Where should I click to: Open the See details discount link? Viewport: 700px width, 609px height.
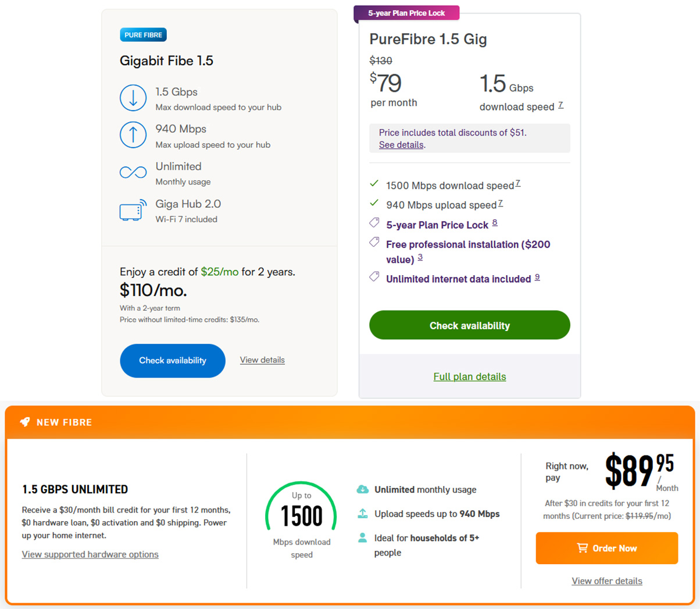point(401,144)
